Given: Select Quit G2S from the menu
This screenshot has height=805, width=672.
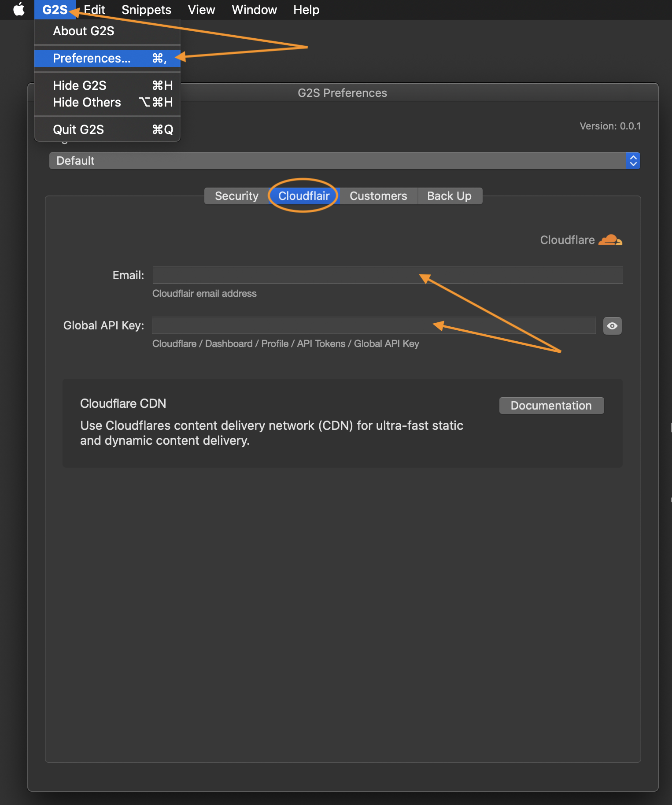Looking at the screenshot, I should [107, 130].
